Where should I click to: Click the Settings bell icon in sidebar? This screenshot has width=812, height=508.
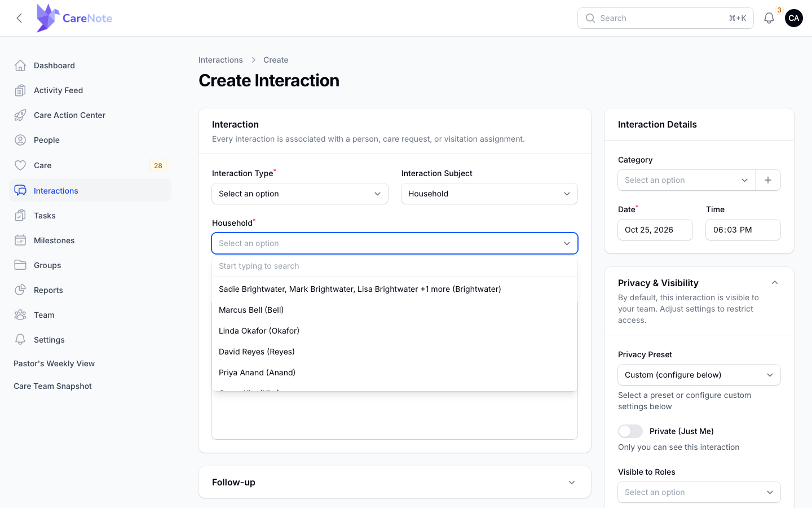(20, 340)
